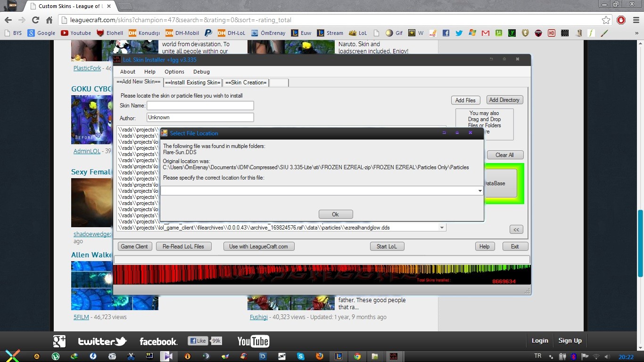Open the 5FILM author link
The image size is (644, 362).
tap(81, 317)
